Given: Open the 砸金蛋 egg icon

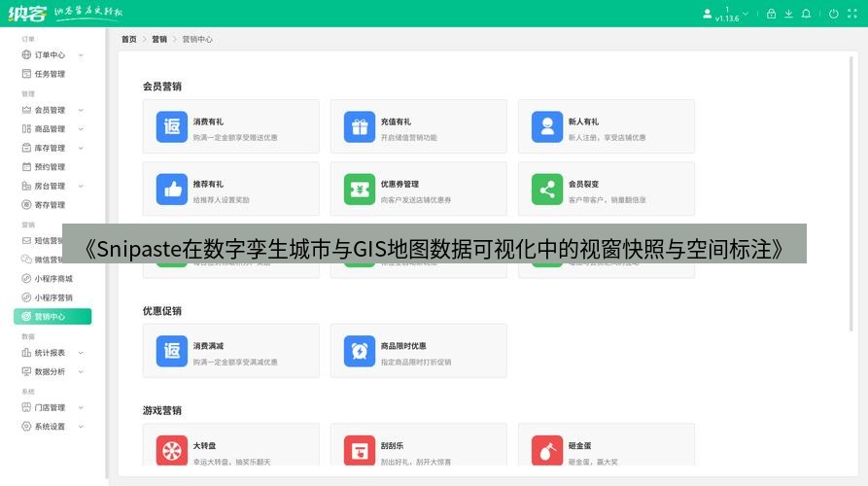Looking at the screenshot, I should pyautogui.click(x=547, y=451).
